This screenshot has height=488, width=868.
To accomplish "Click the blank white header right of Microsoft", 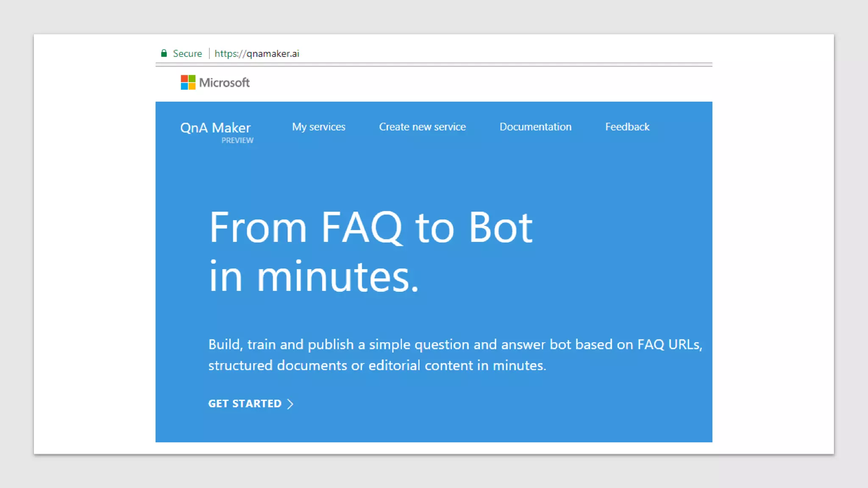I will 466,83.
